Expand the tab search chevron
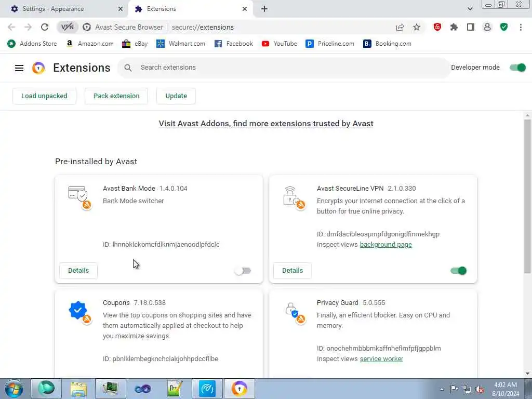Screen dimensions: 532x399 click(x=470, y=9)
